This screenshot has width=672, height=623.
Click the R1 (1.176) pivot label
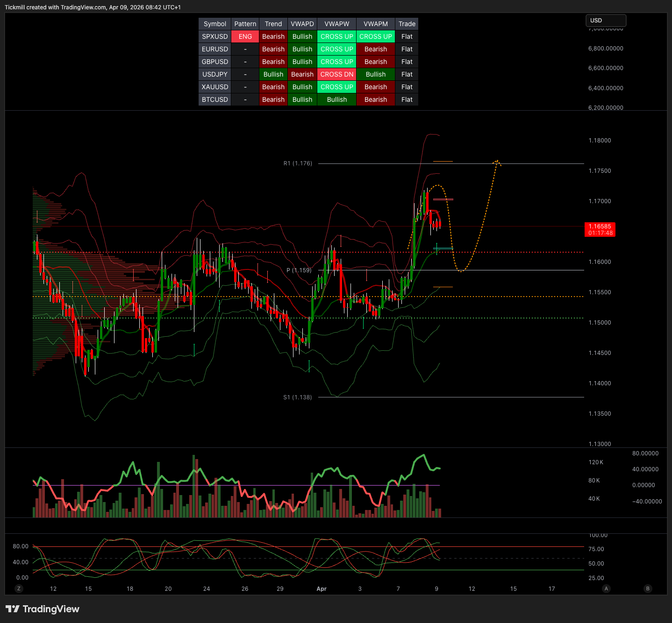298,163
